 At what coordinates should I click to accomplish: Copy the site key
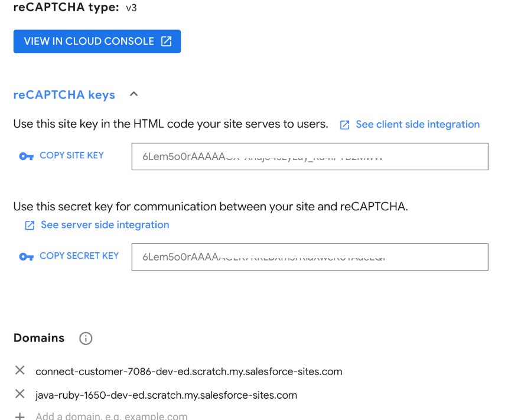coord(71,155)
